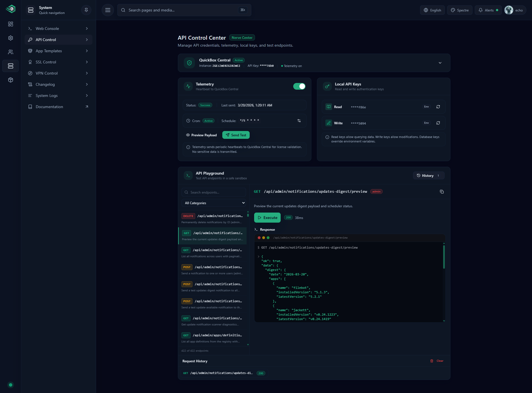This screenshot has height=393, width=532.
Task: Execute the updates-digest preview request
Action: coord(267,217)
